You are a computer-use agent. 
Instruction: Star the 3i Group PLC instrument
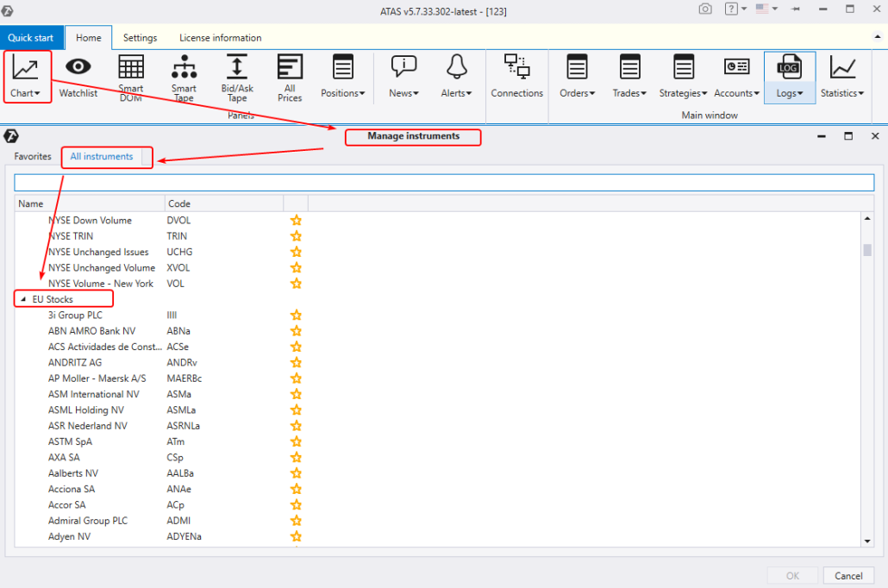296,316
